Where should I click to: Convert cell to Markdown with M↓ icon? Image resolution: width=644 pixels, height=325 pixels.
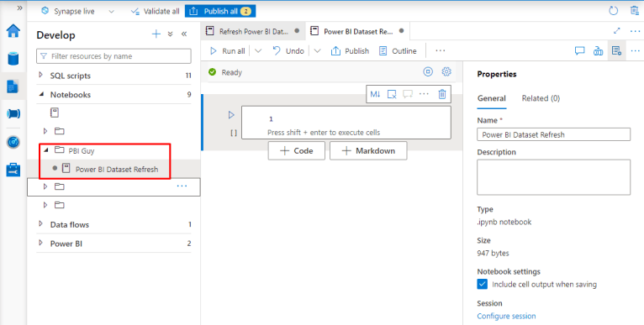375,94
